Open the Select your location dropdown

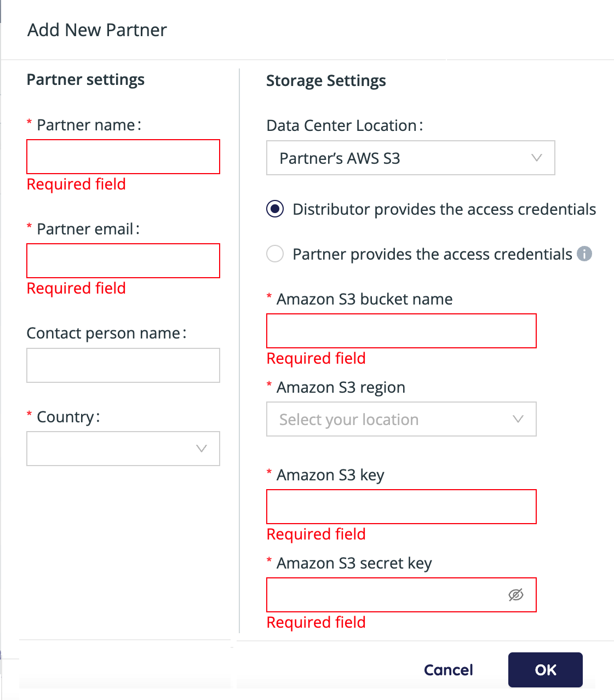click(x=401, y=419)
